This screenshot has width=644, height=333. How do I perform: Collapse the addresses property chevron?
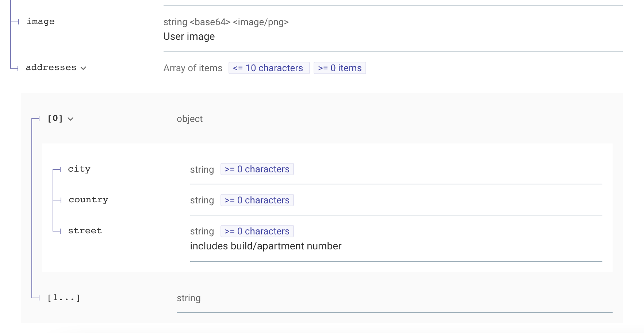tap(83, 68)
